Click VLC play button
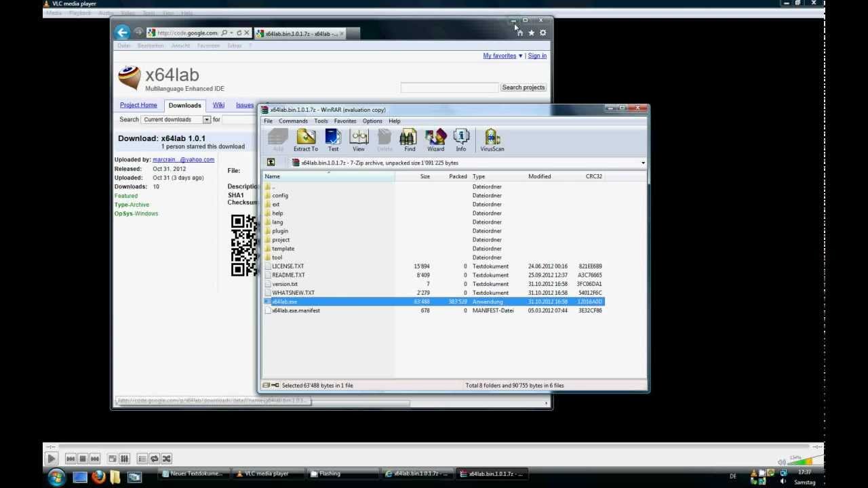Screen dimensions: 868x488 [51, 459]
